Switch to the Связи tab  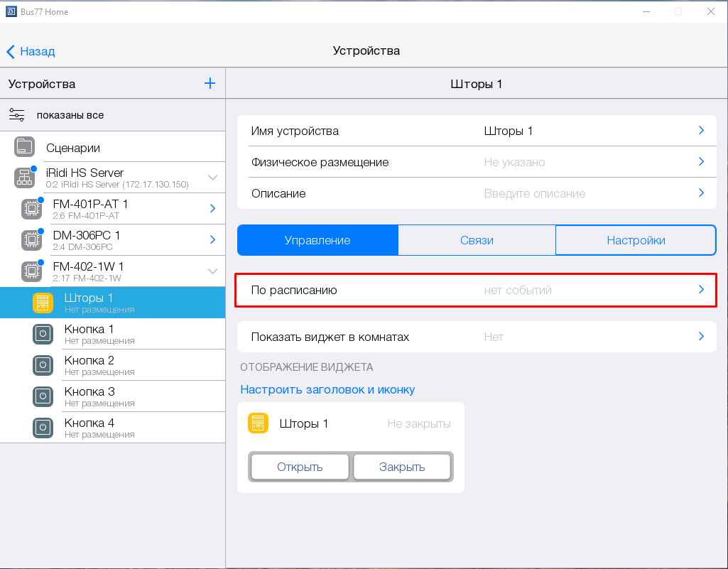coord(477,240)
